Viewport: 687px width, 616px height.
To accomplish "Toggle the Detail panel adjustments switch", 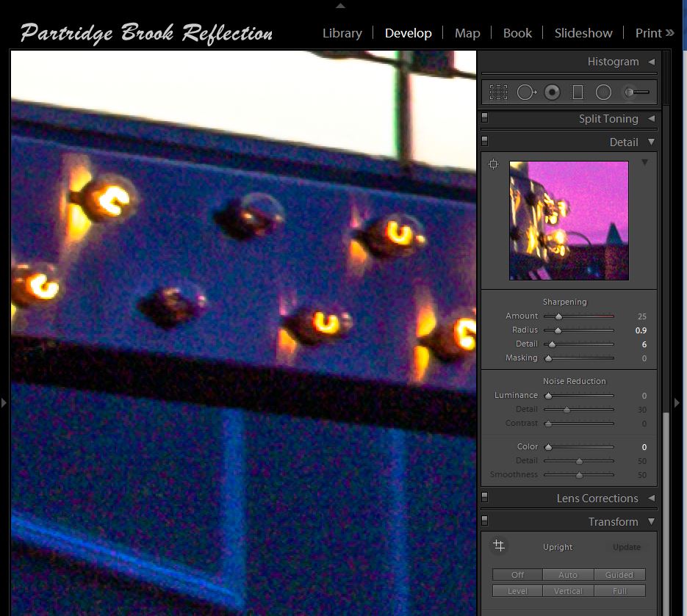I will [484, 140].
